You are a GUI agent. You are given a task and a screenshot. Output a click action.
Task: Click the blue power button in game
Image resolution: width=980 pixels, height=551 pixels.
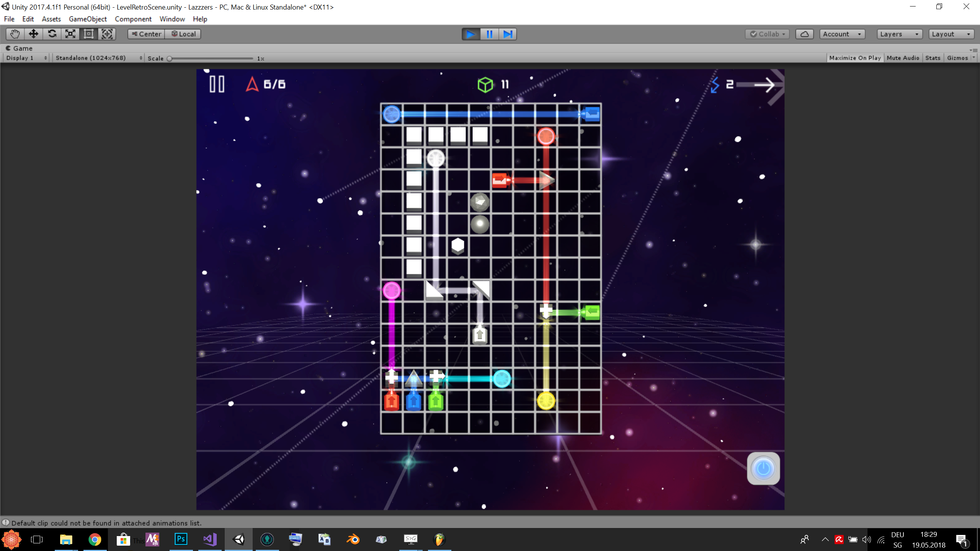point(763,468)
